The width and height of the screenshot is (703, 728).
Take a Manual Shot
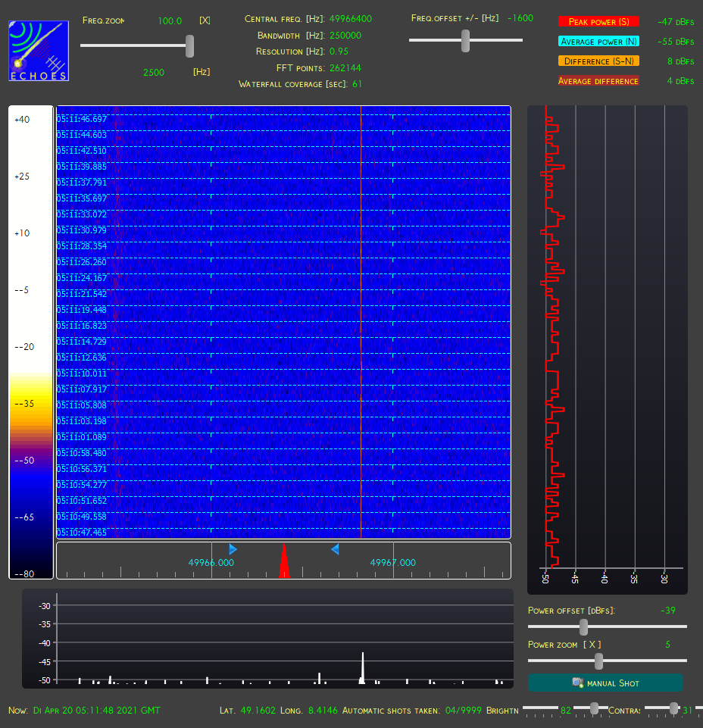click(605, 683)
